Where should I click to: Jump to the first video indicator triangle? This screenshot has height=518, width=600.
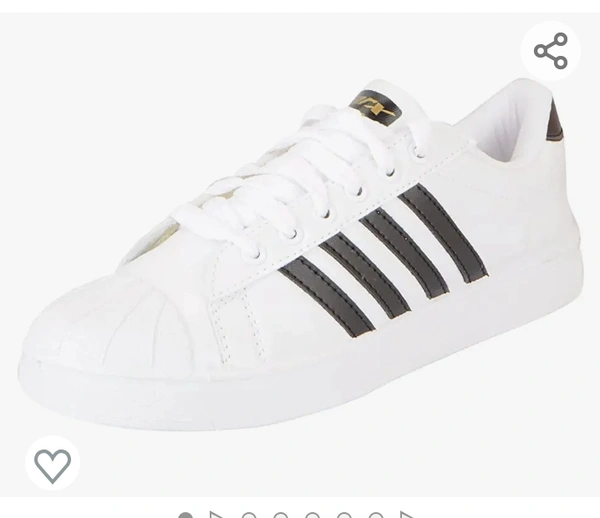[x=215, y=515]
